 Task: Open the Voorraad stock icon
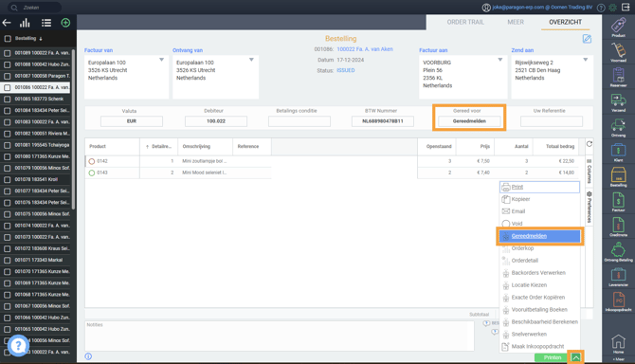618,52
